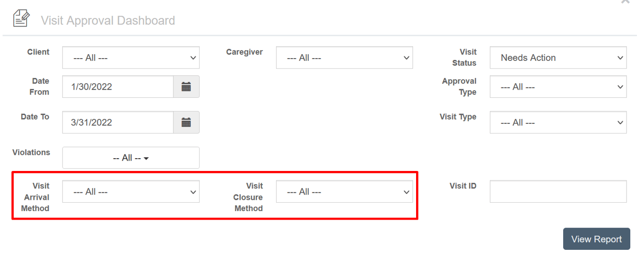Open the Caregiver dropdown list
644x256 pixels.
point(344,58)
